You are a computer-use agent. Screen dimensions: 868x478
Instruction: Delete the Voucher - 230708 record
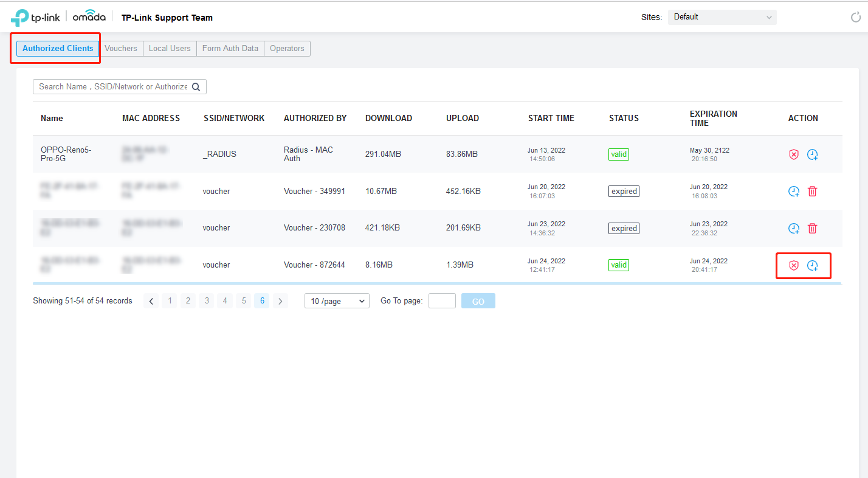tap(813, 229)
